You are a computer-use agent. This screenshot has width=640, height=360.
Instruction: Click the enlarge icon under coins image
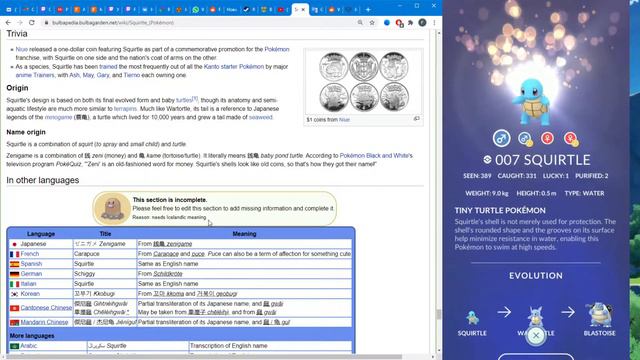pos(416,119)
